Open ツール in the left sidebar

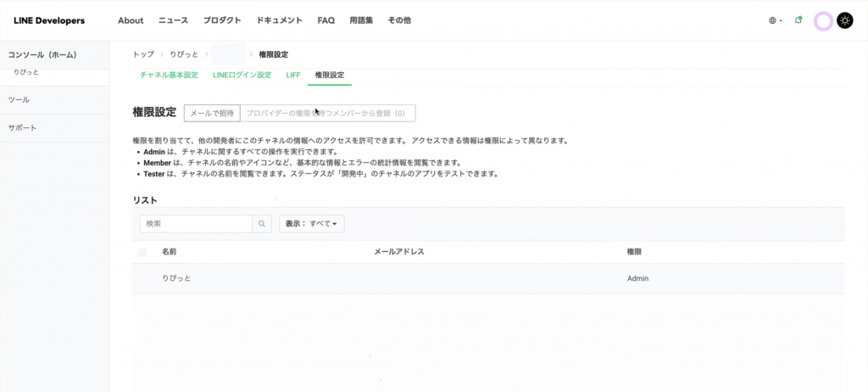tap(19, 100)
